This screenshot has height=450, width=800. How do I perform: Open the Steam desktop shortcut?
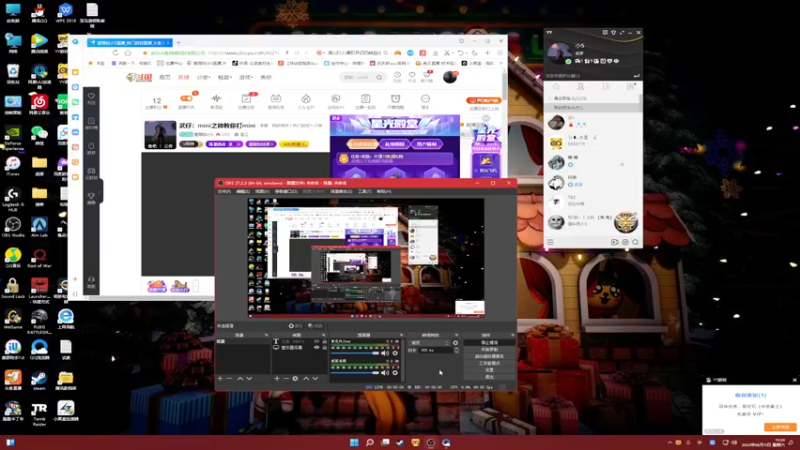point(39,380)
